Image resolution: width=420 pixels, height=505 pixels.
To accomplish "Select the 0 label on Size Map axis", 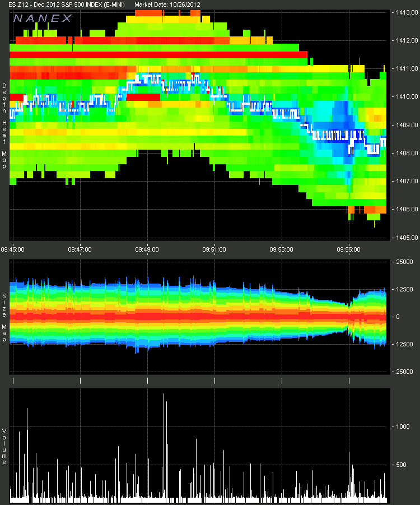I will click(398, 317).
